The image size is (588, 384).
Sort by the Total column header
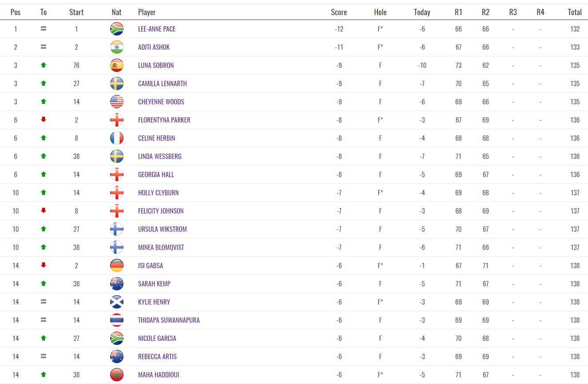[575, 12]
